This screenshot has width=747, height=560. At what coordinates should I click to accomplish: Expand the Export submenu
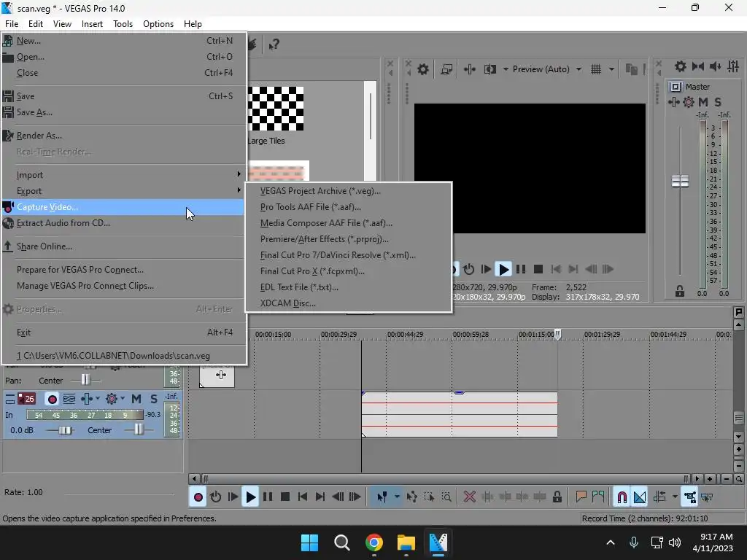(124, 191)
